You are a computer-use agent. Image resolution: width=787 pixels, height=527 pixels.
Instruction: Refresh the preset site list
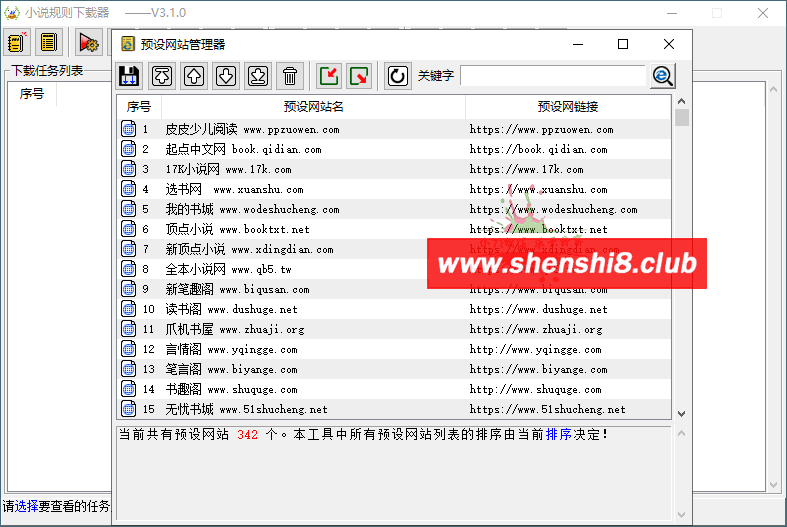point(398,76)
